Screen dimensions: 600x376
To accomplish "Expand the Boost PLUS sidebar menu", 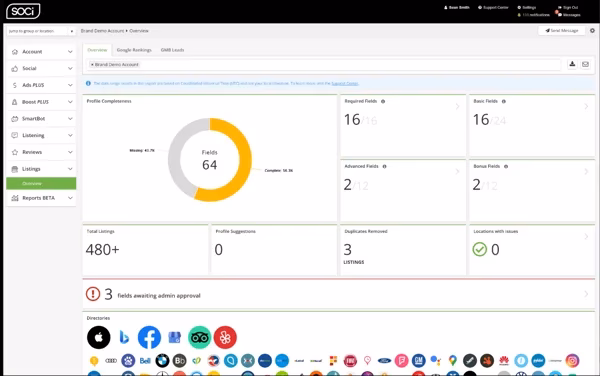I will click(x=41, y=102).
